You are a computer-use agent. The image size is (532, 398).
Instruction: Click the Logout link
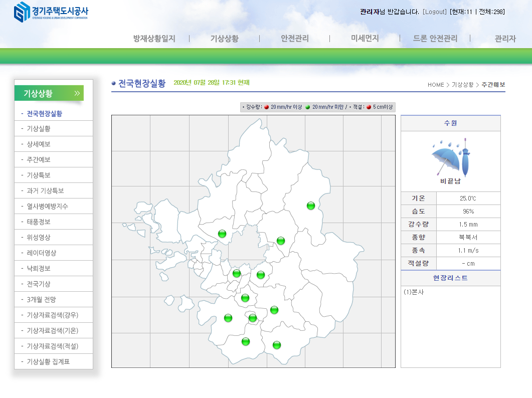point(434,12)
